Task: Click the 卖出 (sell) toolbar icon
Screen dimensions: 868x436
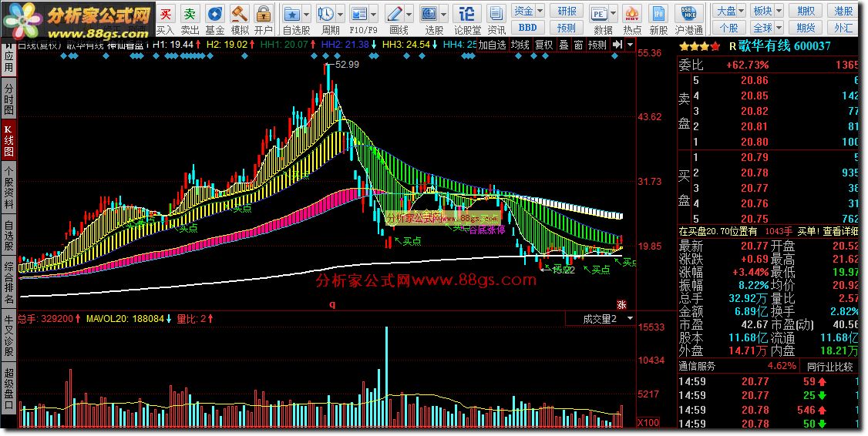Action: 190,13
